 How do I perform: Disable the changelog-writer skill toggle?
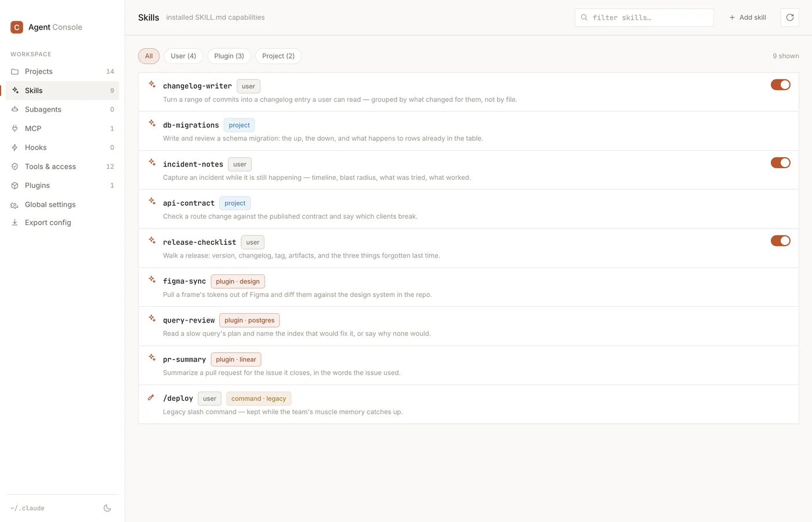(780, 85)
